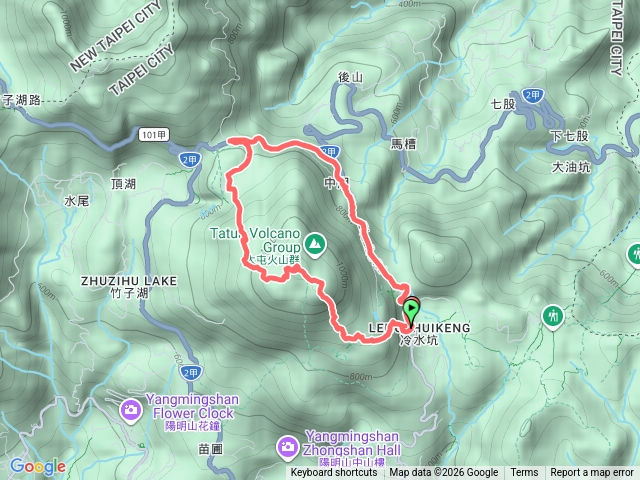Click the 2甲 route shield near 七股
The height and width of the screenshot is (480, 640).
[533, 96]
